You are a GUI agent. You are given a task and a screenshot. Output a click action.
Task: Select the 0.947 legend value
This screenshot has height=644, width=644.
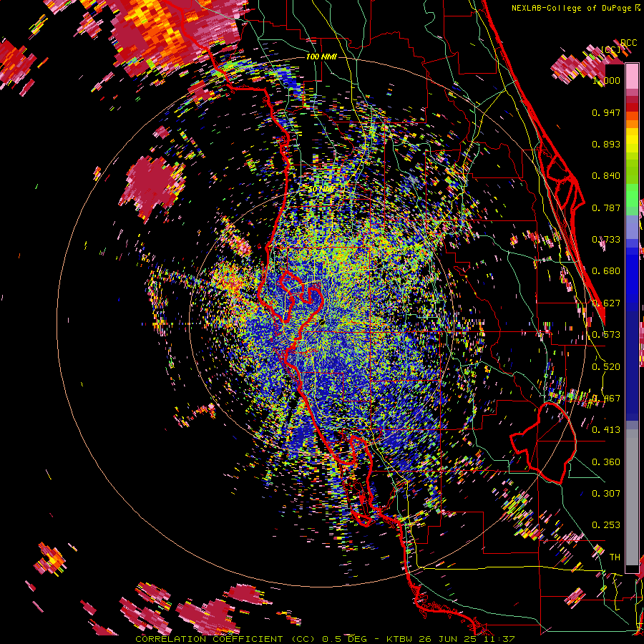point(606,112)
